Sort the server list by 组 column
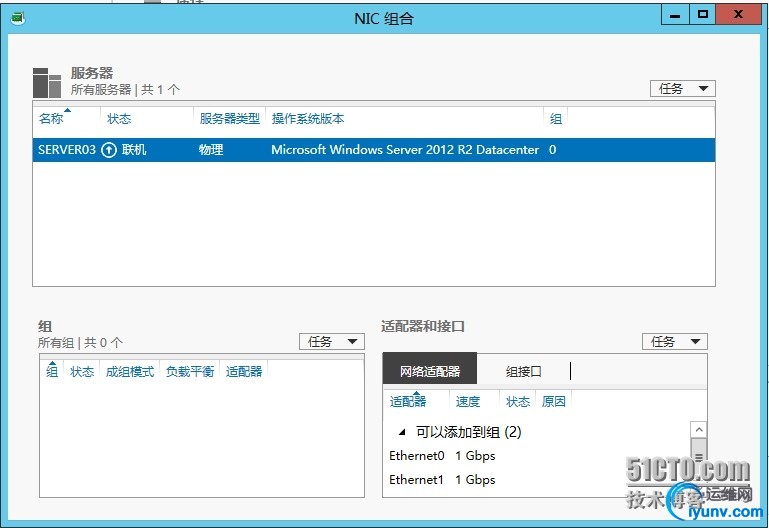The image size is (769, 528). 556,119
